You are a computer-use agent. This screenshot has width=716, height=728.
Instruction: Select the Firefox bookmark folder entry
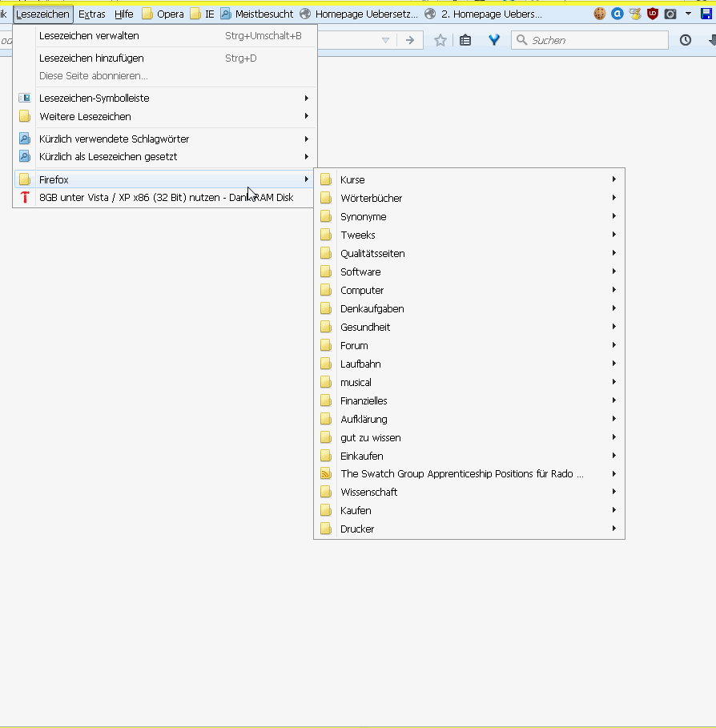pos(165,179)
